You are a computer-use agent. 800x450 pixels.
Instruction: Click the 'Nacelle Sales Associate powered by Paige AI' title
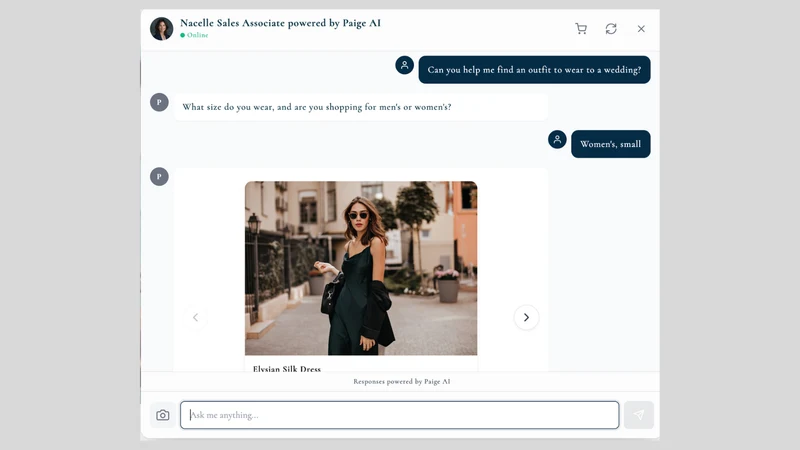pyautogui.click(x=280, y=23)
